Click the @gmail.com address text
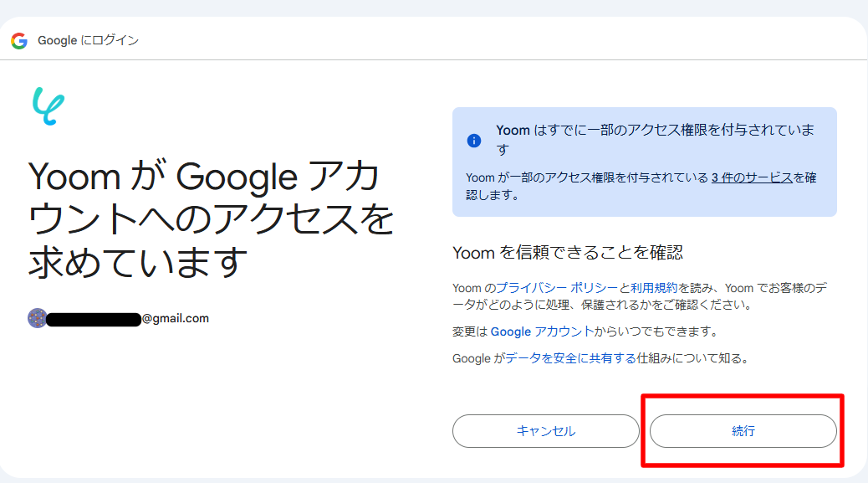Viewport: 868px width, 483px height. [x=176, y=318]
